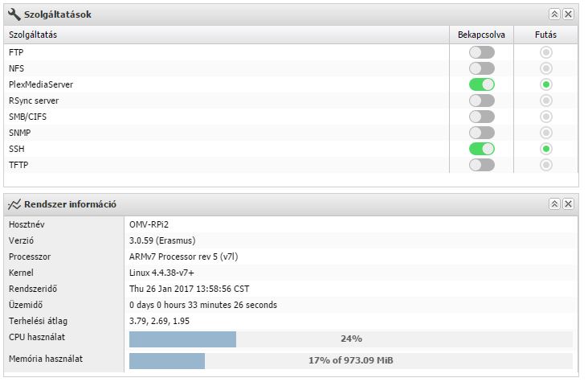Click the Hosztnév label
This screenshot has width=588, height=386.
pos(27,224)
